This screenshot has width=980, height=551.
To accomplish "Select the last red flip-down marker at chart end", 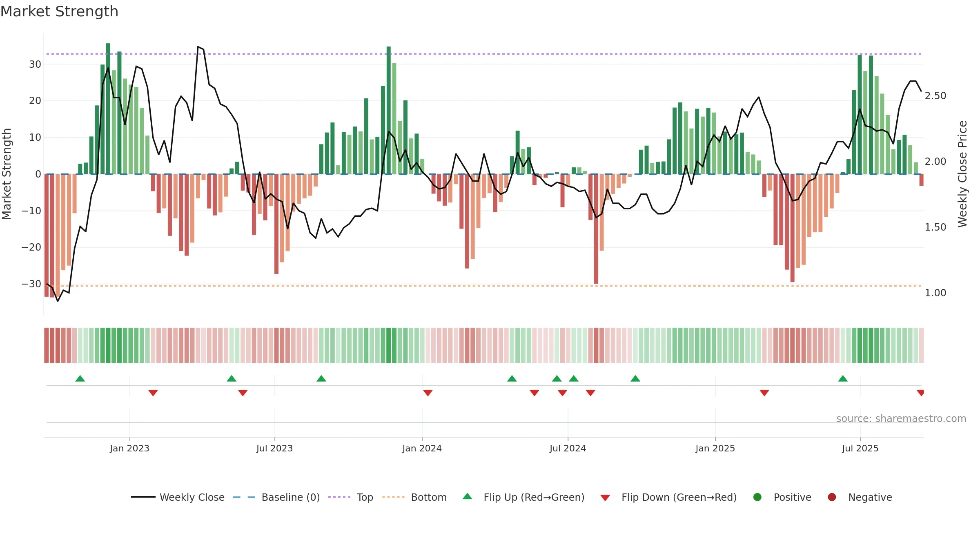I will point(920,393).
